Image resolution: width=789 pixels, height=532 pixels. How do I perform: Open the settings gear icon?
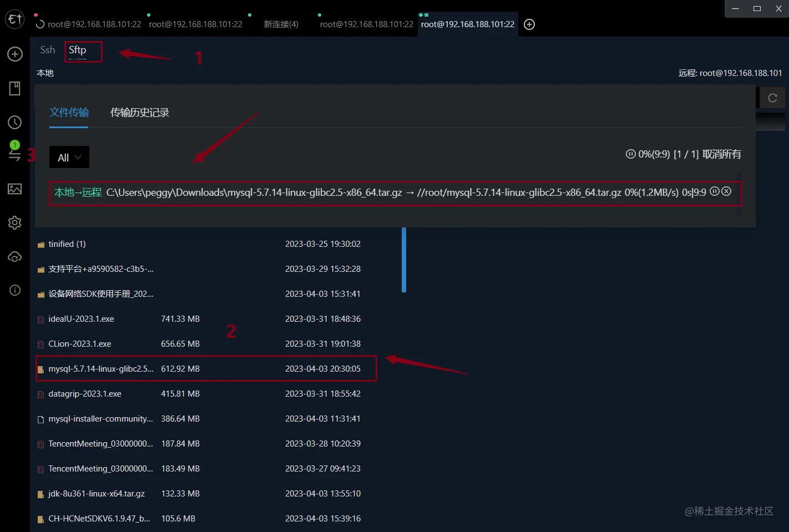pos(15,223)
